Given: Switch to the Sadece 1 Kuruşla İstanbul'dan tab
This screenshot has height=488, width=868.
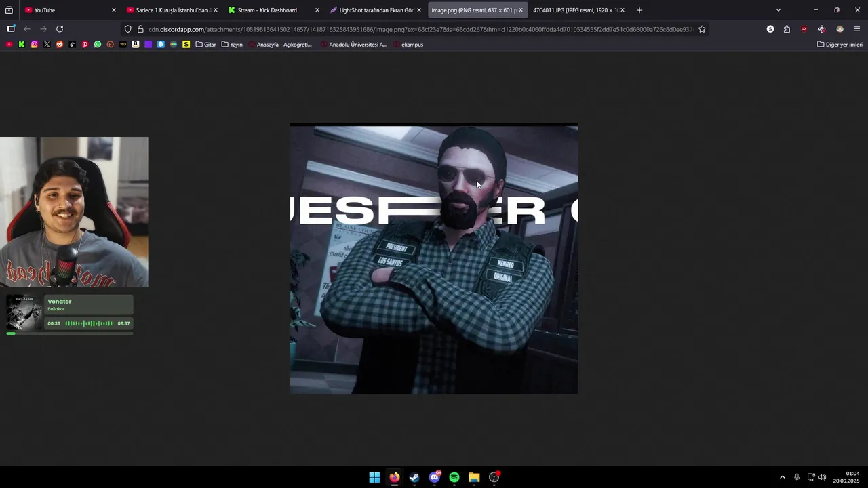Looking at the screenshot, I should [172, 10].
